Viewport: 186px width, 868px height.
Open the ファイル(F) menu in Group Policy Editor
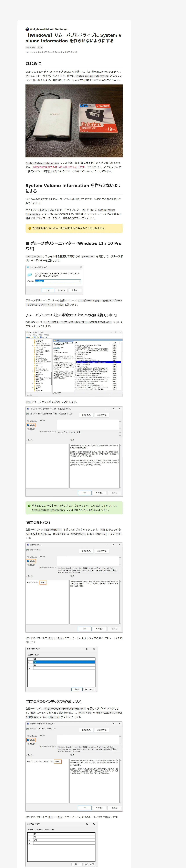coord(29,335)
